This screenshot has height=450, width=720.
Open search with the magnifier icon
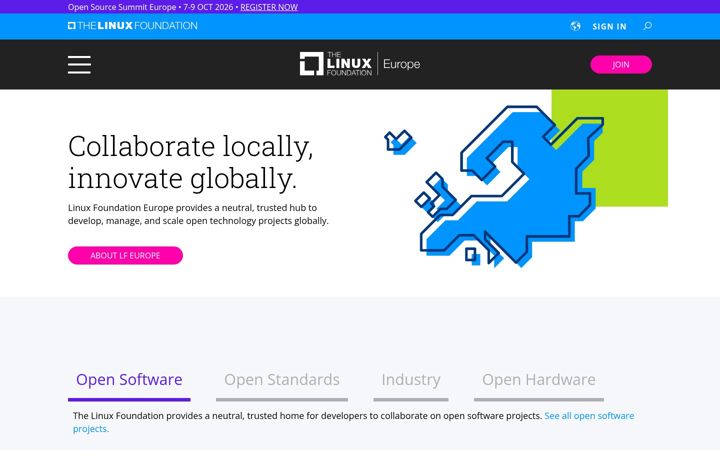pos(647,26)
